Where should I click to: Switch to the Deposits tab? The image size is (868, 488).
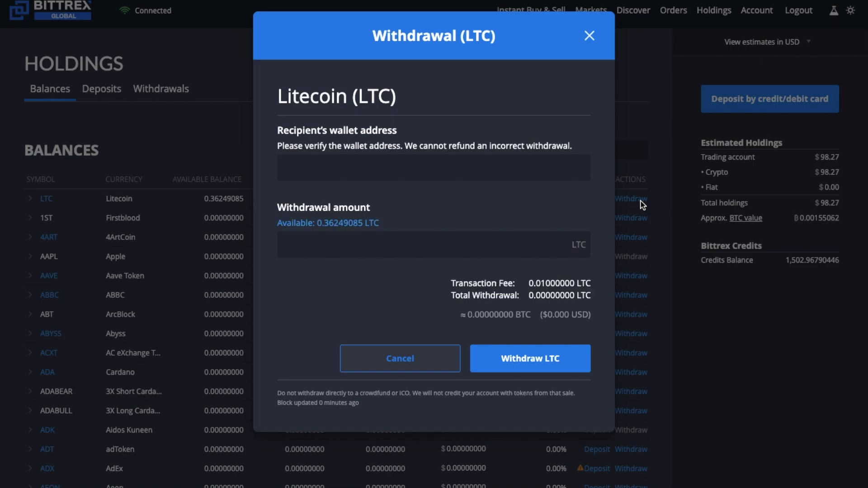tap(102, 88)
